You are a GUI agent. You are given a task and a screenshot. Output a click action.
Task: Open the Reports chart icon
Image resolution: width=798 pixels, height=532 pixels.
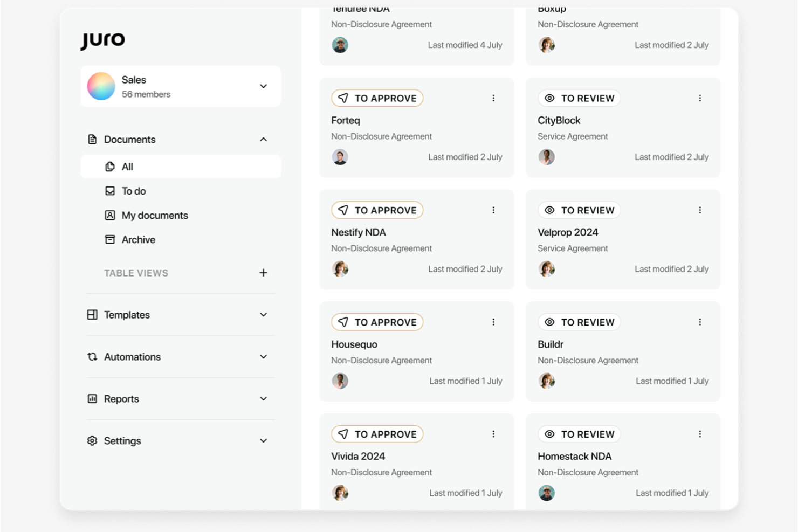(x=92, y=398)
